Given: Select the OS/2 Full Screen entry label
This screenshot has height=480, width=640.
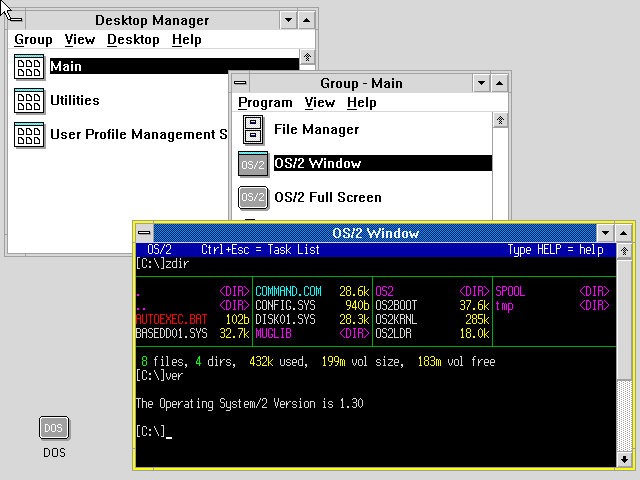Looking at the screenshot, I should [x=328, y=198].
